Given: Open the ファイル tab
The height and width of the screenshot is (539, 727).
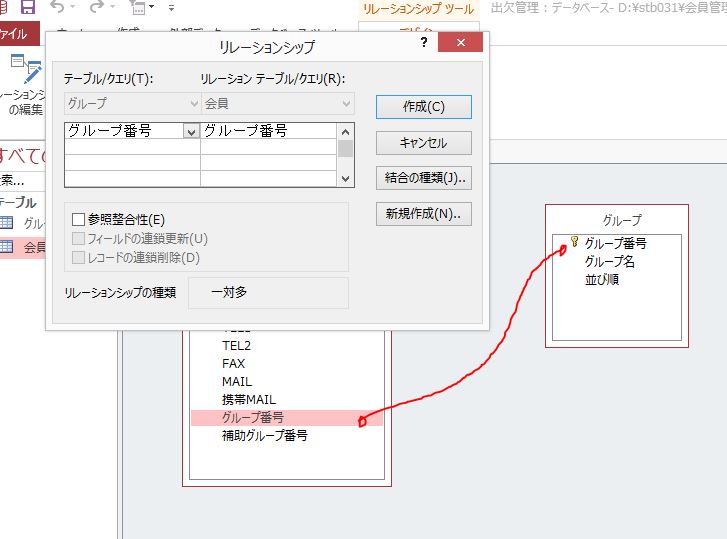Looking at the screenshot, I should (x=19, y=34).
